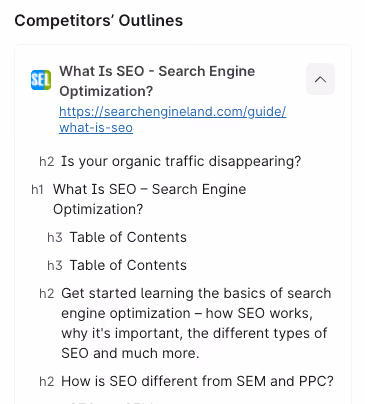
Task: Select heading Get started learning the basics
Action: point(196,323)
